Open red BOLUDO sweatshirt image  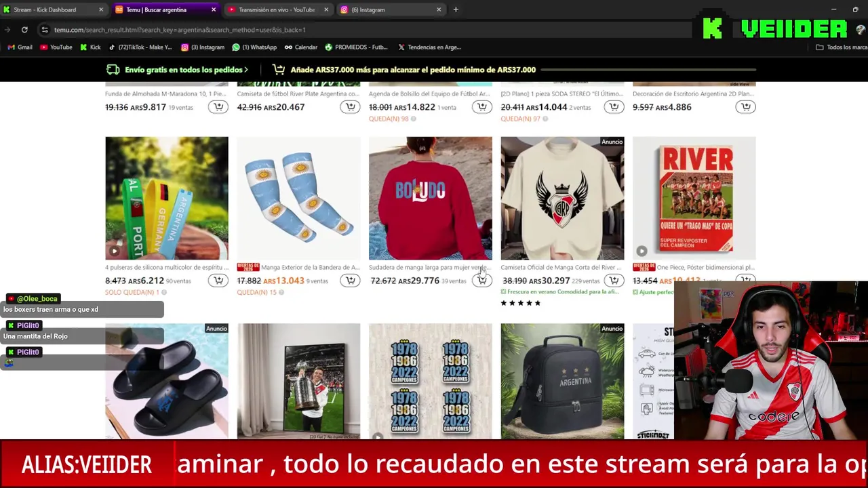point(431,198)
